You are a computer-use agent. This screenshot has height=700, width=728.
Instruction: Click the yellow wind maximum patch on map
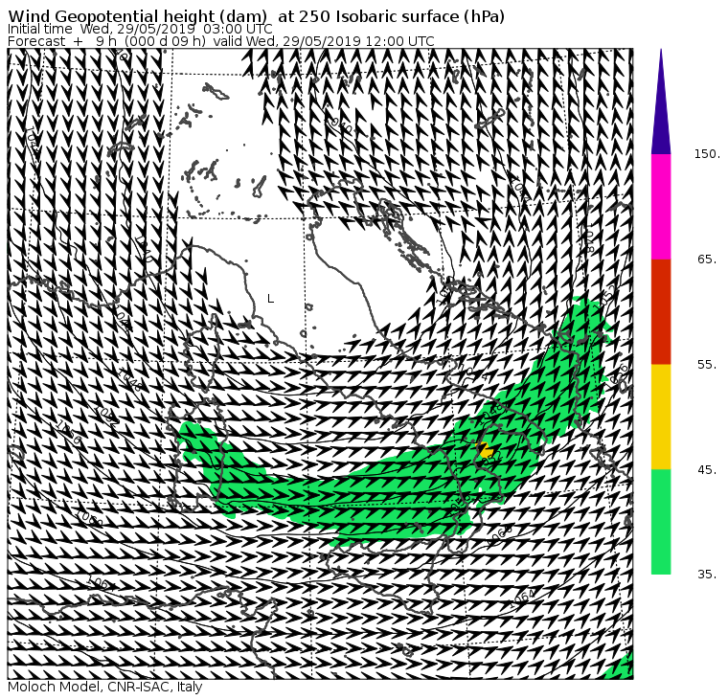pyautogui.click(x=486, y=450)
